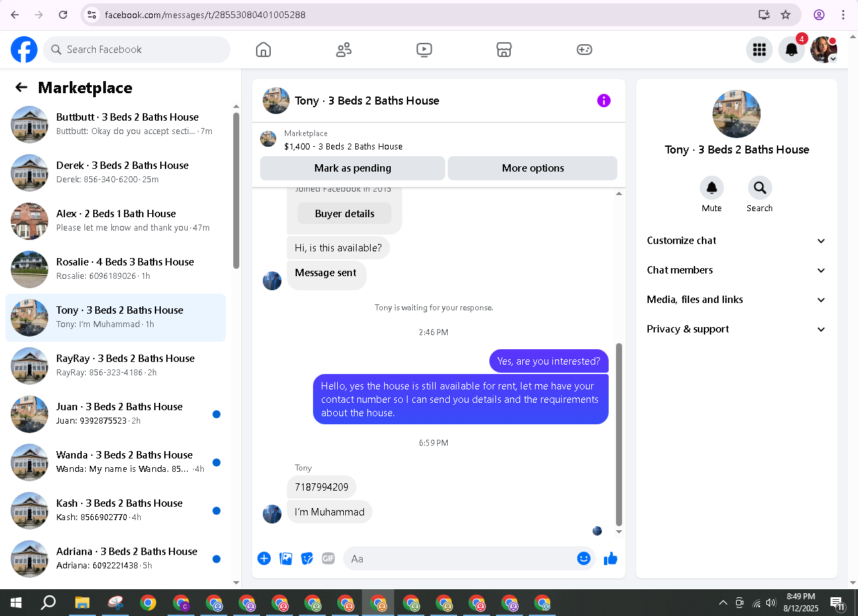Show hidden tray icons chevron
This screenshot has width=858, height=616.
tap(723, 603)
